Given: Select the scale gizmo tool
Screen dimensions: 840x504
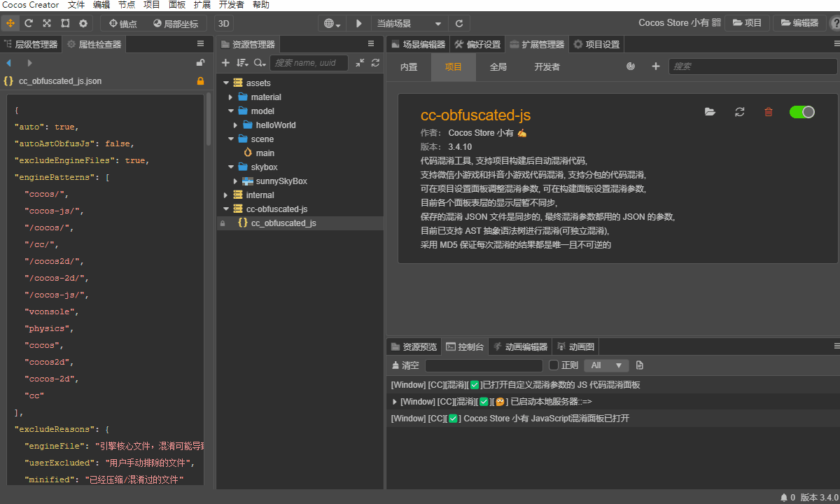Looking at the screenshot, I should click(x=47, y=23).
